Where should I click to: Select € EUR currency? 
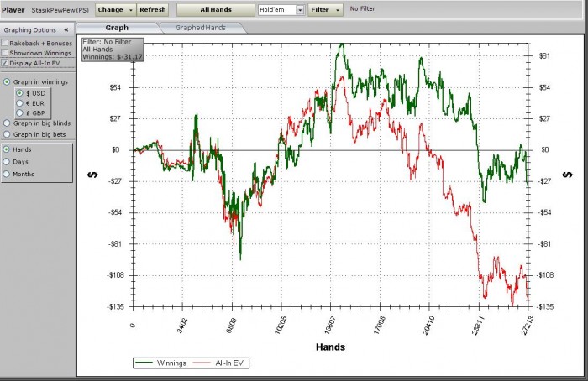click(x=19, y=103)
